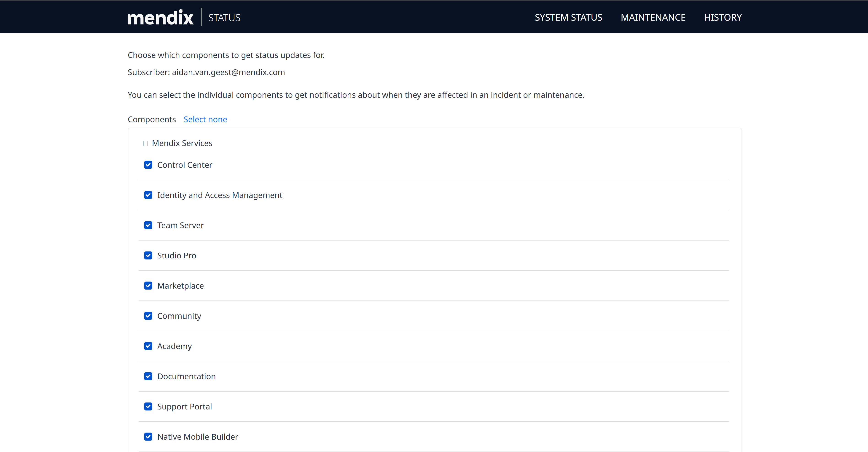868x452 pixels.
Task: Uncheck the Support Portal checkbox
Action: point(148,406)
